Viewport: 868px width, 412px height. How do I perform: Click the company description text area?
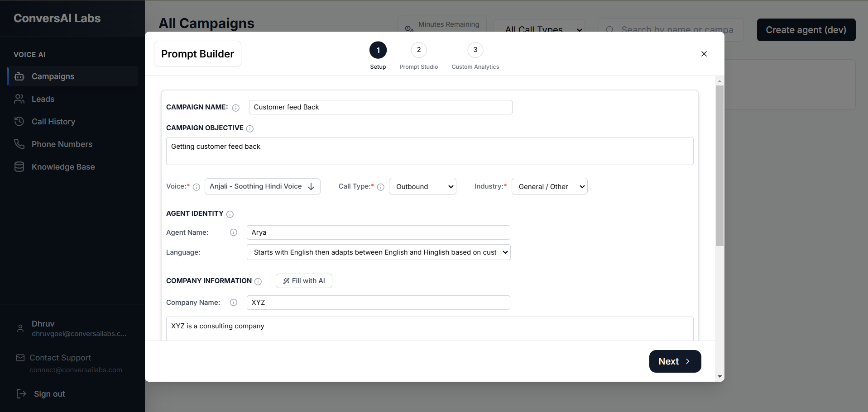(x=430, y=329)
